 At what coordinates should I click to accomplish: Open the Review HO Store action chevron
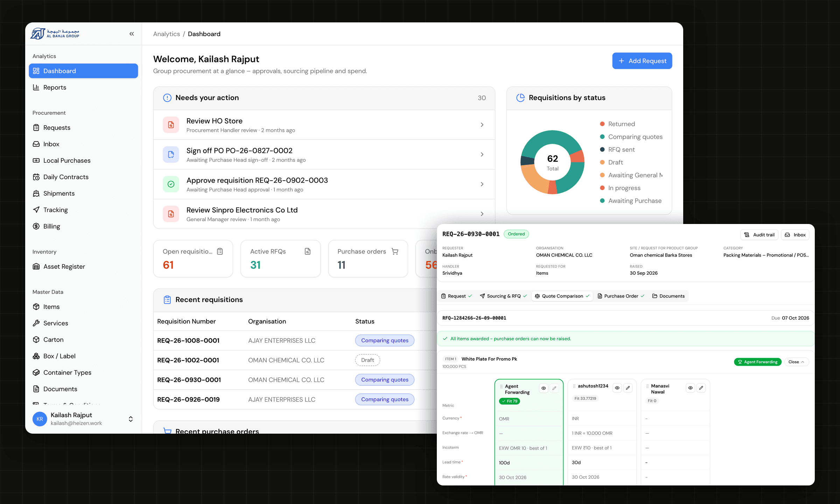click(482, 125)
